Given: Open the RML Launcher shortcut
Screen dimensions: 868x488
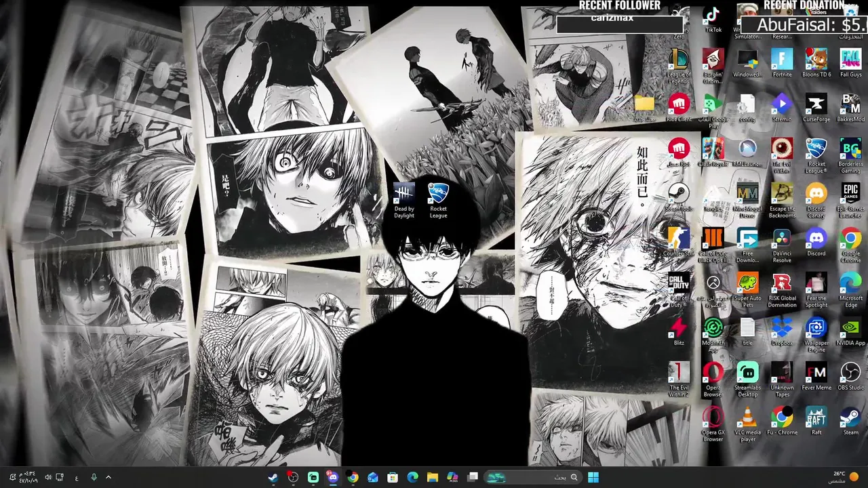Looking at the screenshot, I should (x=747, y=152).
